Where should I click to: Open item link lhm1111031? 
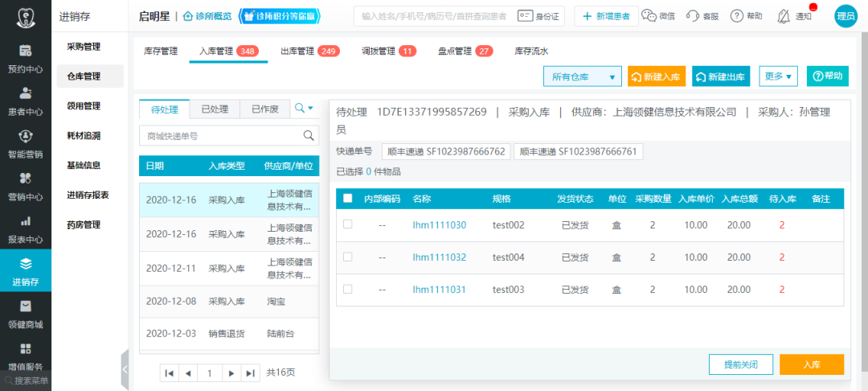point(440,289)
